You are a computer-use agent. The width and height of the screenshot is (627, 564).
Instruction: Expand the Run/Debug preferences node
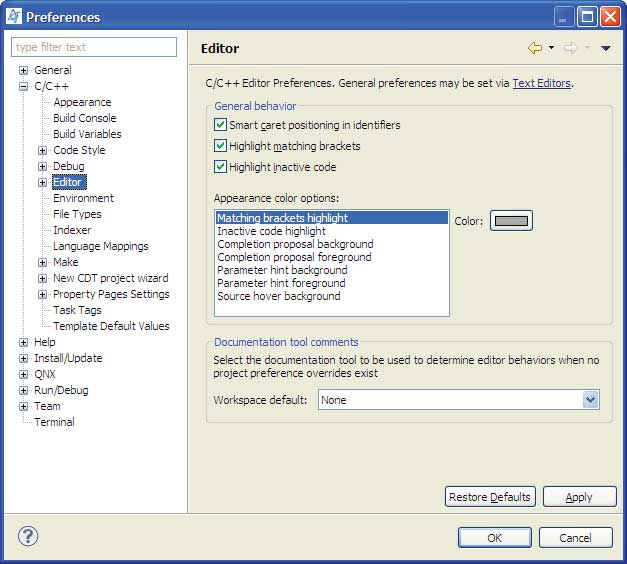click(x=24, y=391)
